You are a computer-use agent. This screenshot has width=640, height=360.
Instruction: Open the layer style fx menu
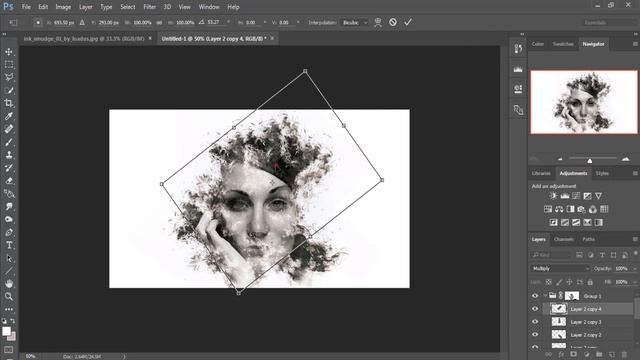click(x=561, y=354)
